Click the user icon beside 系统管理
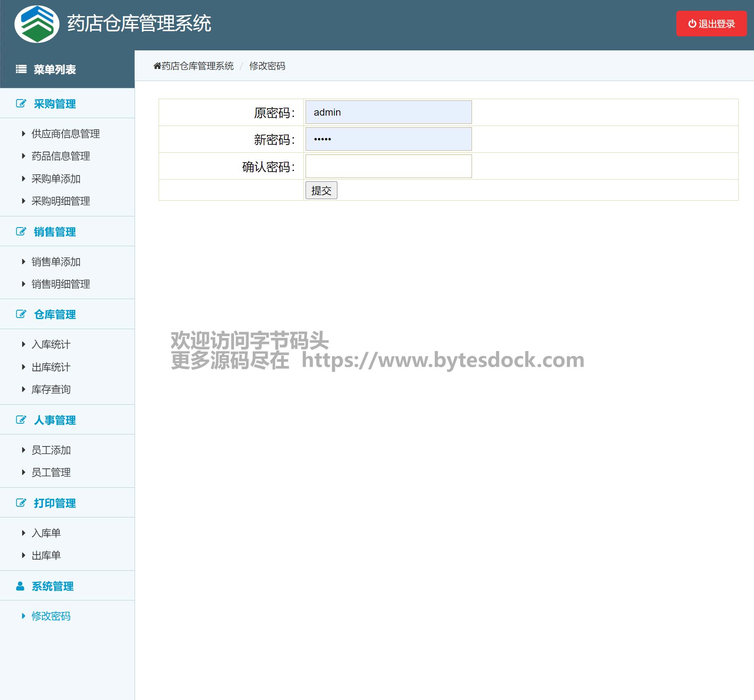 point(20,586)
